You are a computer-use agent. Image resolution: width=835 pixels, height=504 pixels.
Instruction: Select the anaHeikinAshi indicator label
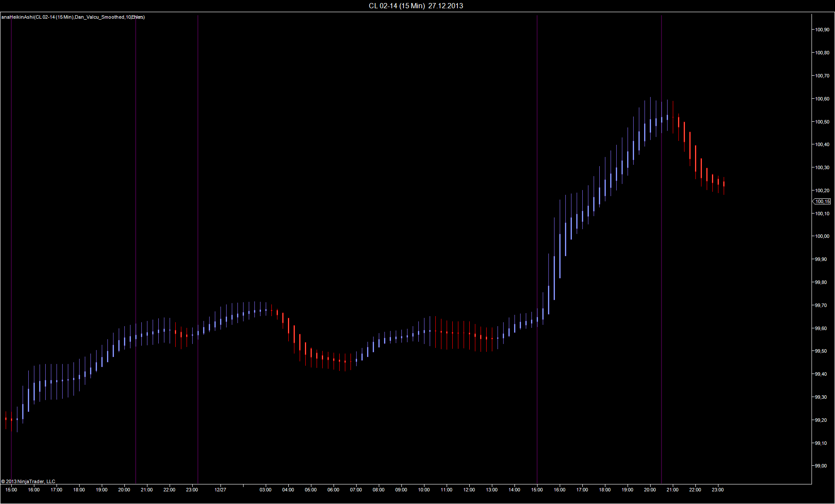(73, 17)
